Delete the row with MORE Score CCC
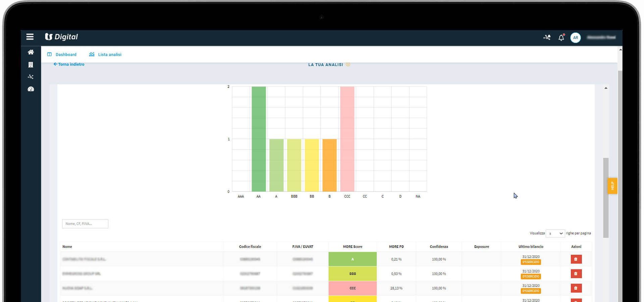This screenshot has width=644, height=302. 576,288
